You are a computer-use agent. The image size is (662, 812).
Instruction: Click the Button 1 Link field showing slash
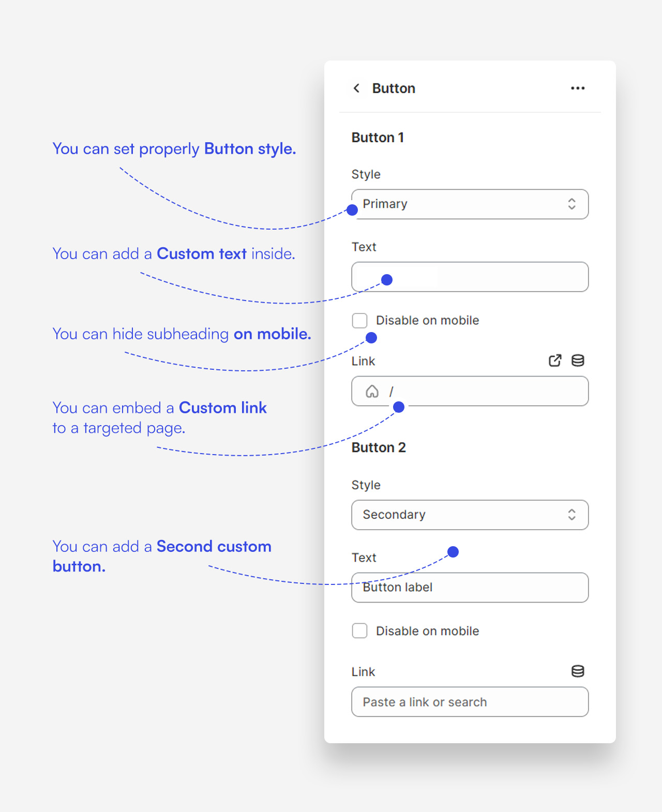[x=486, y=392]
